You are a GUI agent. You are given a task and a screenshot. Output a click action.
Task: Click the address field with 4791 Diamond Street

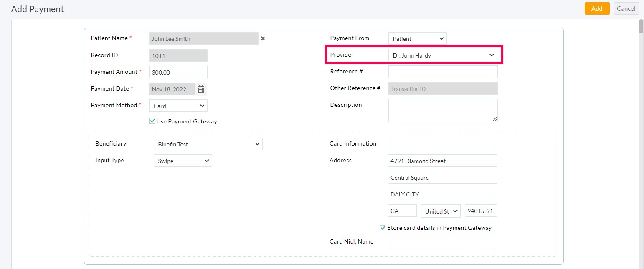tap(442, 161)
